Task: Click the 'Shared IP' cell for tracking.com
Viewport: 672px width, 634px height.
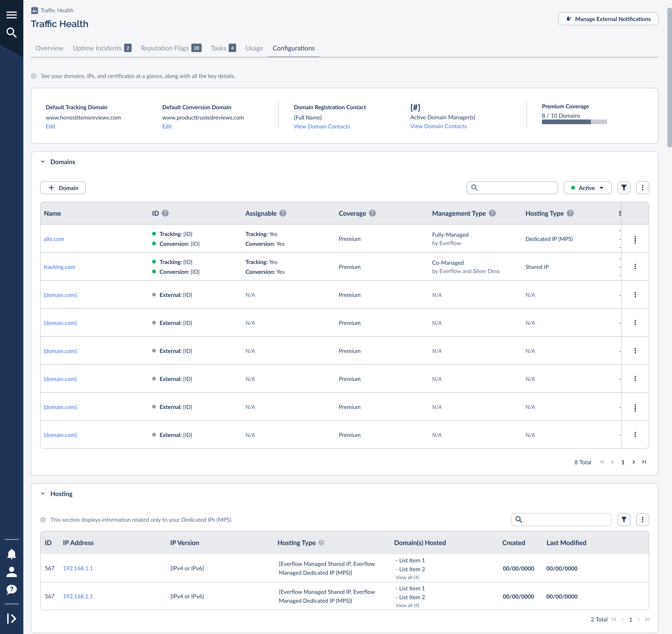Action: (537, 267)
